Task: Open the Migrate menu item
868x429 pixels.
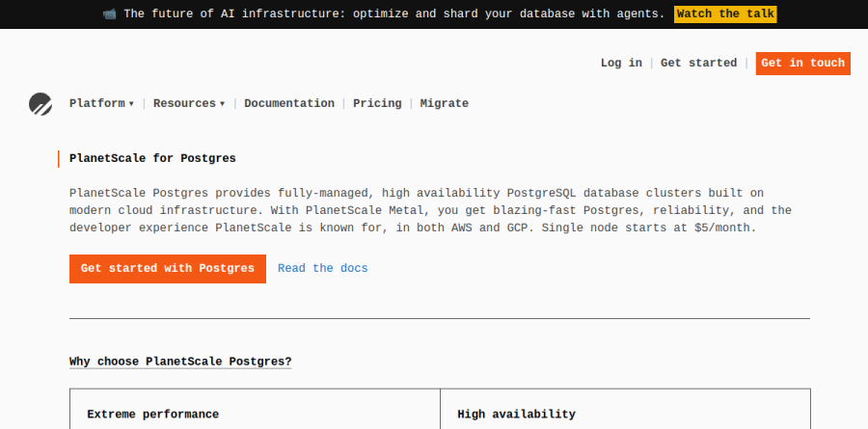Action: coord(444,103)
